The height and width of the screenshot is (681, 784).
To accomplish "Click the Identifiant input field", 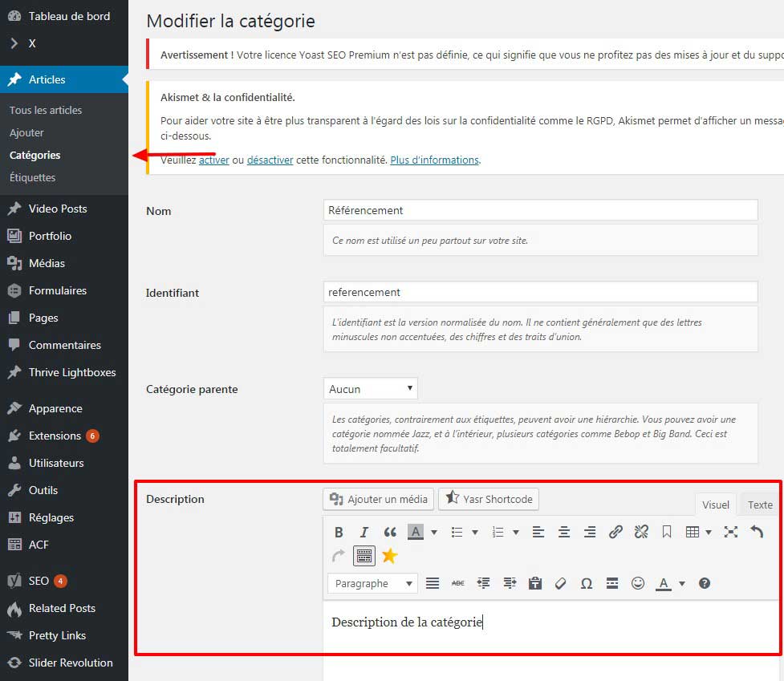I will pos(541,292).
